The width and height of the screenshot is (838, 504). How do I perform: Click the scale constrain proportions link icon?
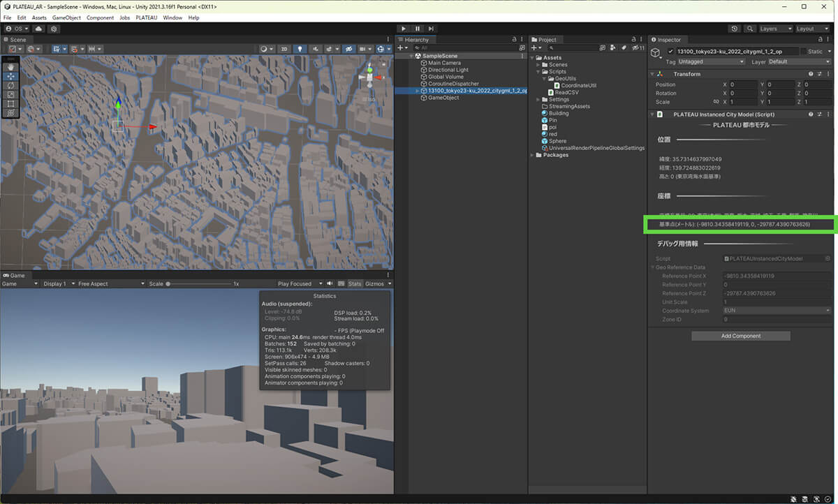tap(715, 102)
